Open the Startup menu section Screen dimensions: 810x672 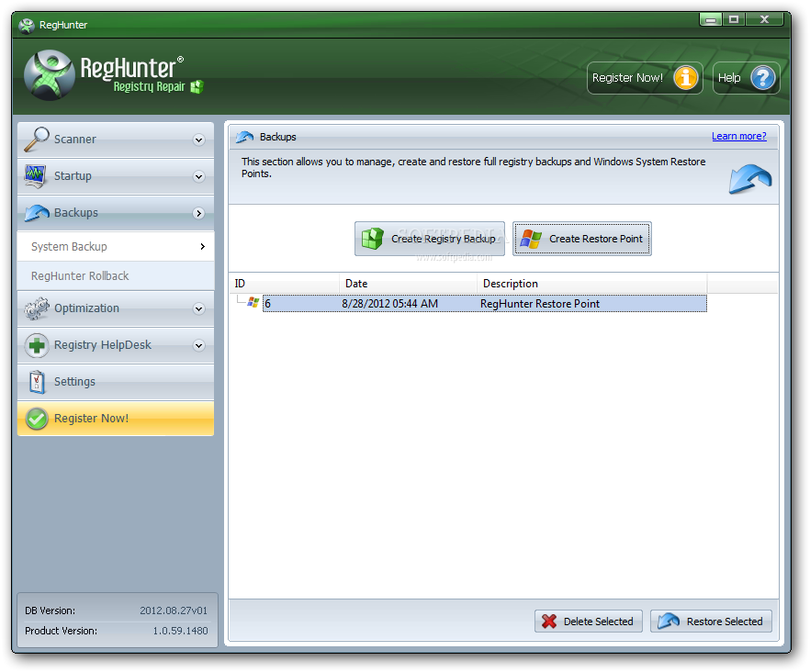pos(116,176)
